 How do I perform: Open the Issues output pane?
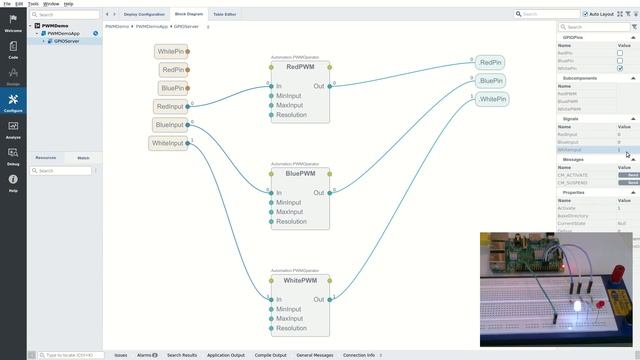pyautogui.click(x=121, y=355)
